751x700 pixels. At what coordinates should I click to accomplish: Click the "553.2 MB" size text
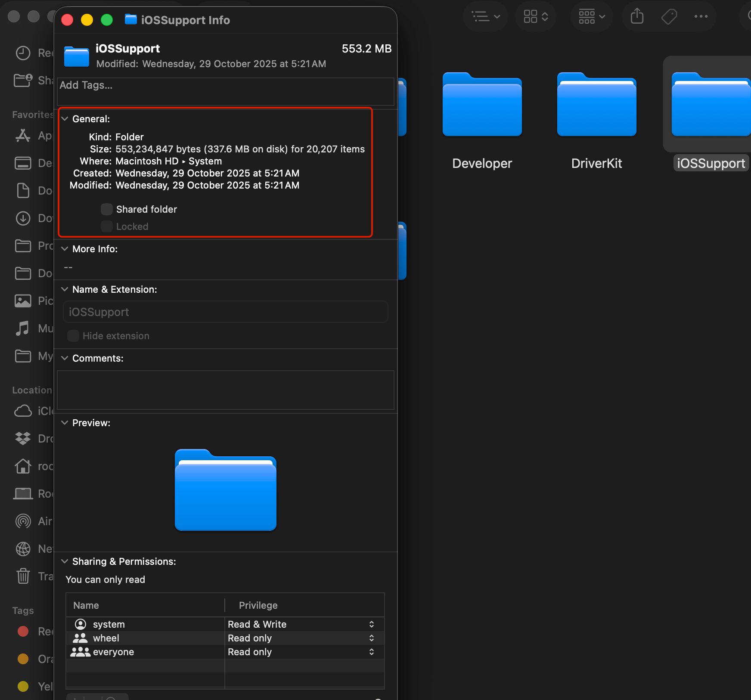click(367, 49)
